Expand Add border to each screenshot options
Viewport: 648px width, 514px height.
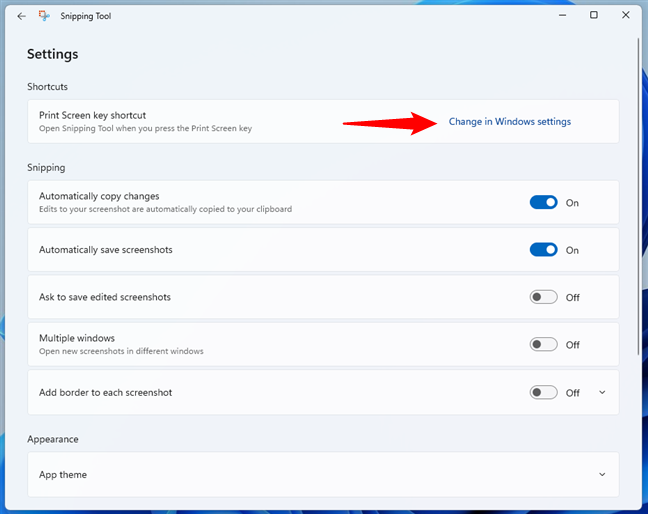click(x=602, y=393)
